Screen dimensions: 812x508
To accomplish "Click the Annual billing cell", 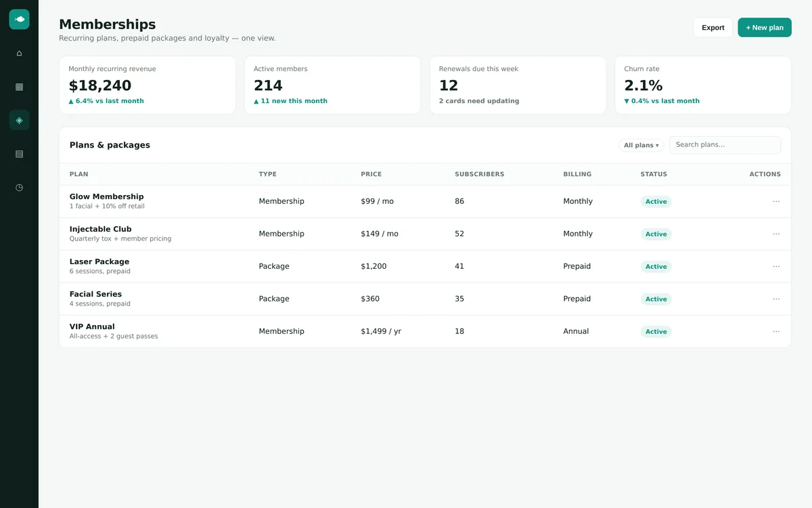I will (576, 331).
